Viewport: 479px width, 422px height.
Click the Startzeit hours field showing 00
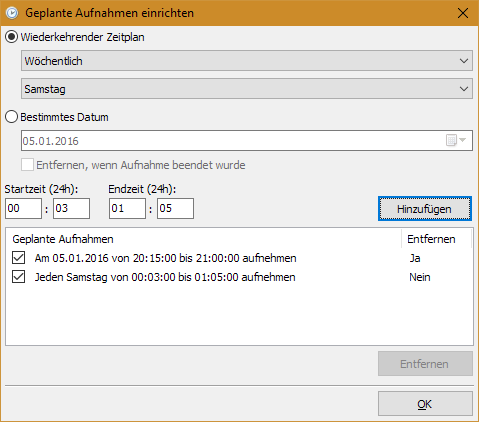[23, 209]
